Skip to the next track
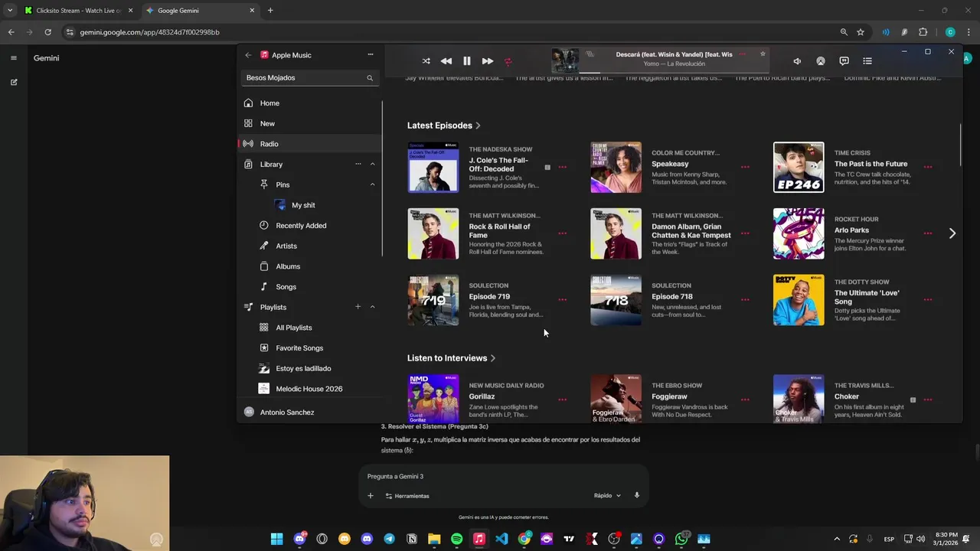The image size is (980, 551). pyautogui.click(x=488, y=61)
